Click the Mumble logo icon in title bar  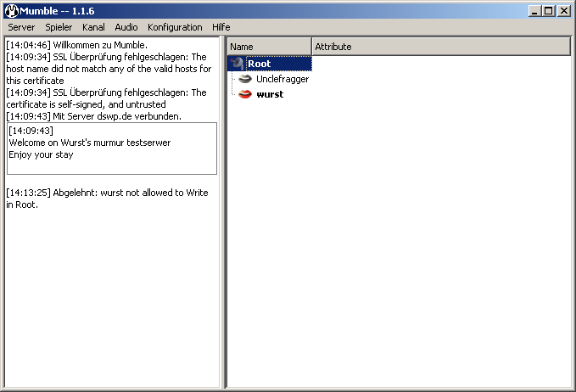click(11, 11)
